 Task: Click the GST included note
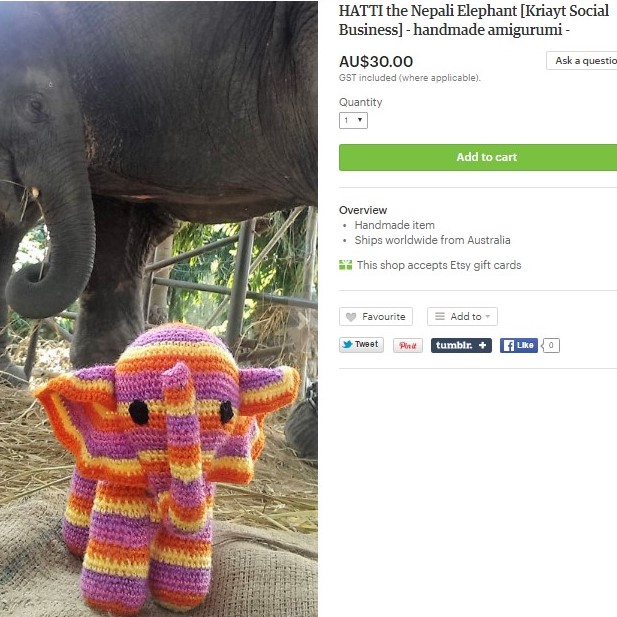(409, 78)
